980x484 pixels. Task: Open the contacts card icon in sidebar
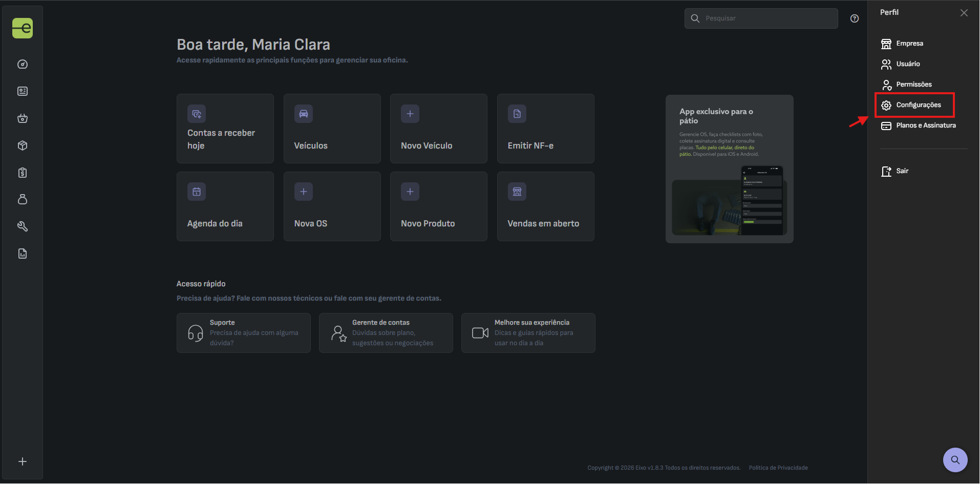click(23, 91)
